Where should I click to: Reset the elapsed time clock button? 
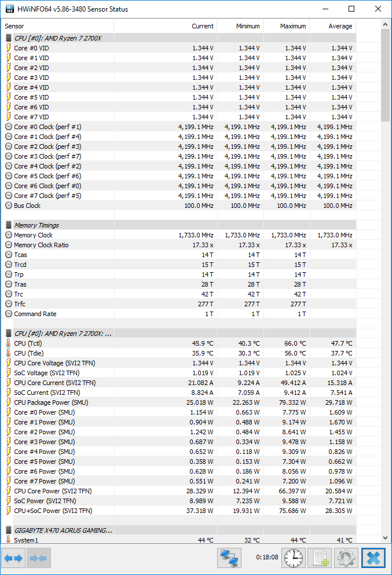(294, 558)
